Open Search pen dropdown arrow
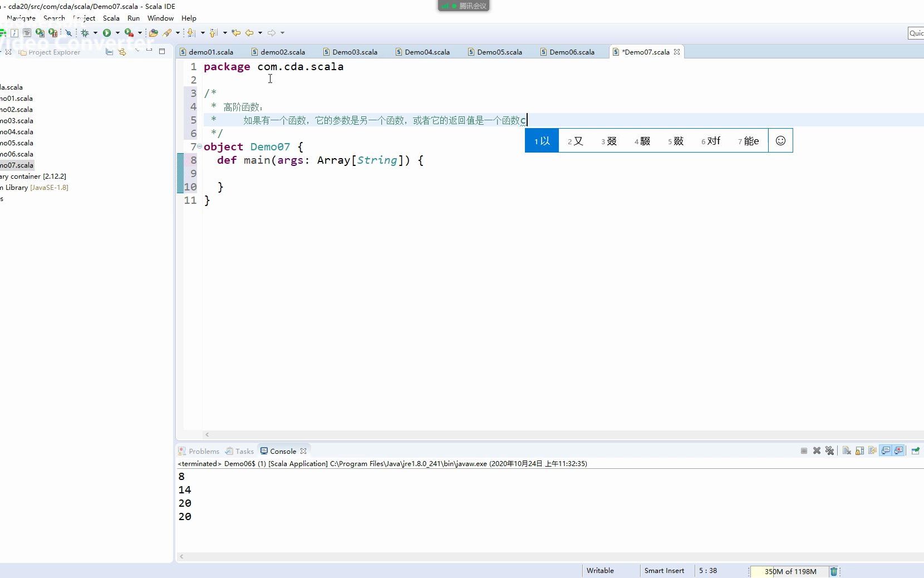This screenshot has width=924, height=578. tap(178, 33)
